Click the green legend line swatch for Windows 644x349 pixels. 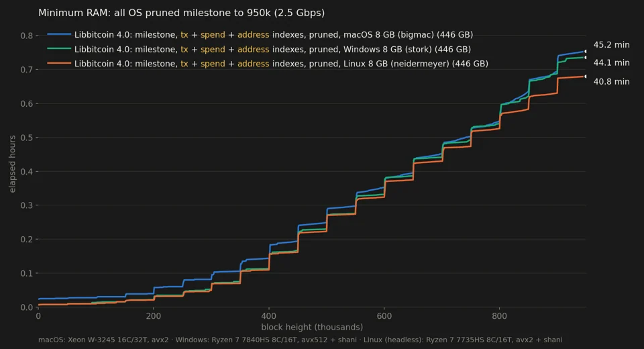(59, 49)
